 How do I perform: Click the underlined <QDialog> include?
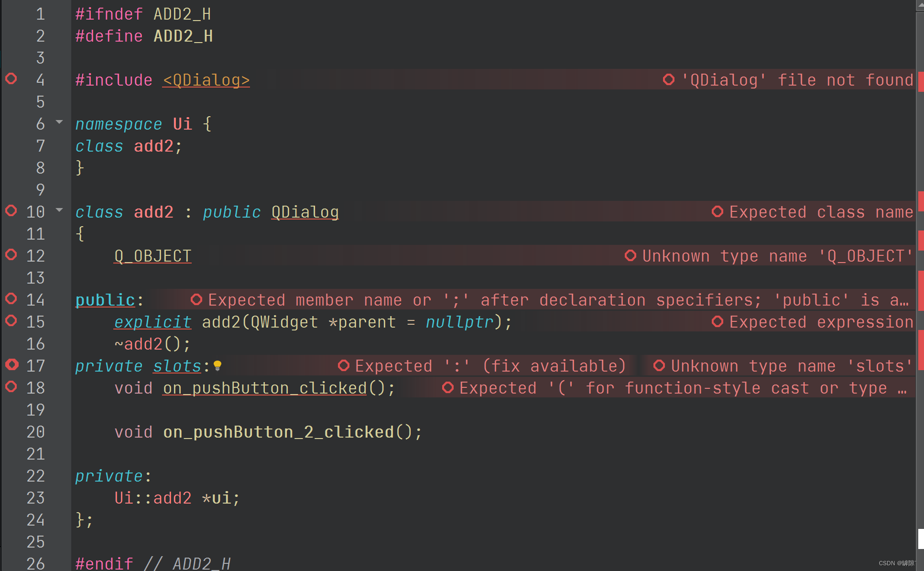206,80
